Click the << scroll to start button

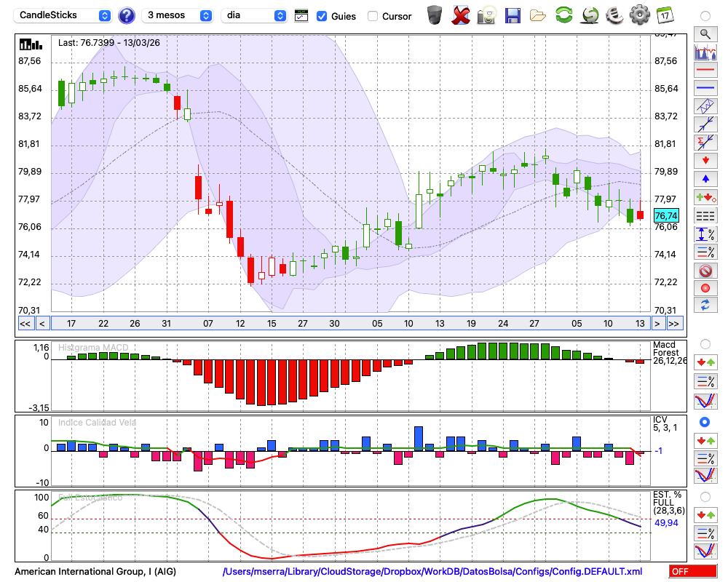(25, 324)
